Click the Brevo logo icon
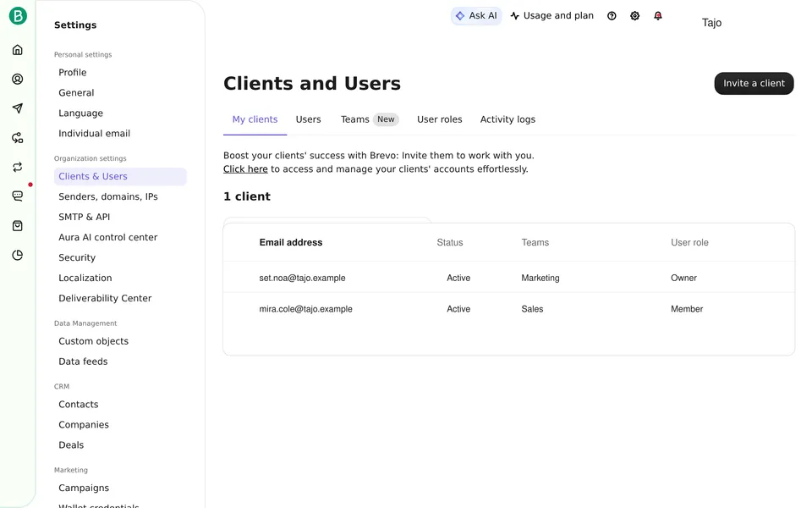Screen dimensions: 812x508 click(x=18, y=16)
